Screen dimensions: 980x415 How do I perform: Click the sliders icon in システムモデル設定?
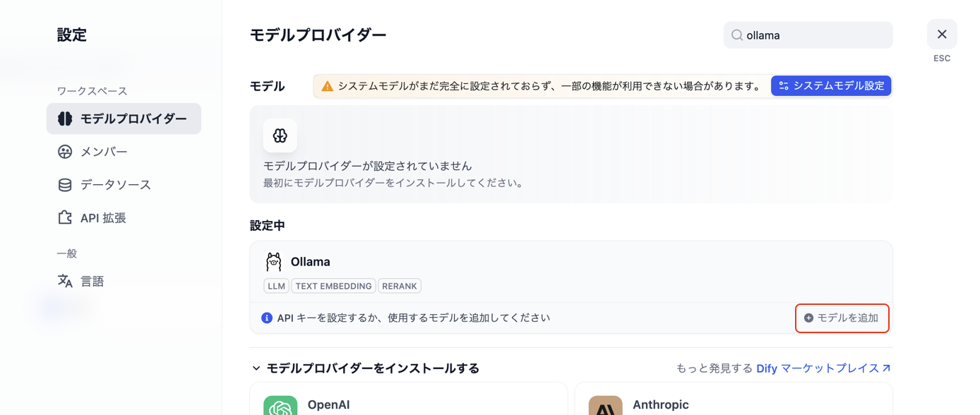(x=783, y=86)
